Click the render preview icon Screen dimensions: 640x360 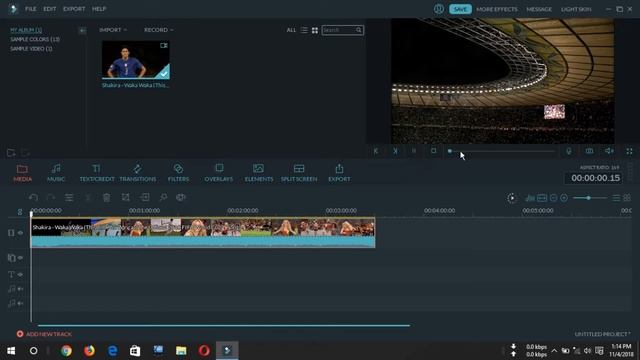pos(512,198)
